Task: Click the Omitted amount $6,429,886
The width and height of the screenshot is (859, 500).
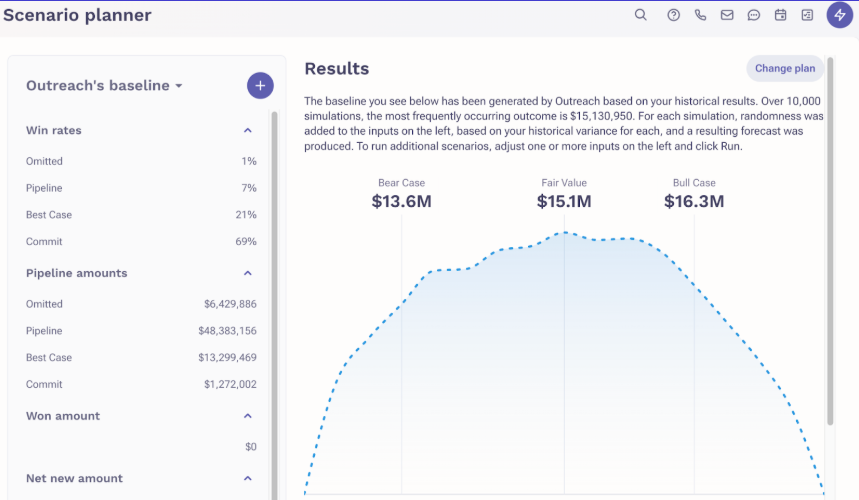Action: point(230,304)
